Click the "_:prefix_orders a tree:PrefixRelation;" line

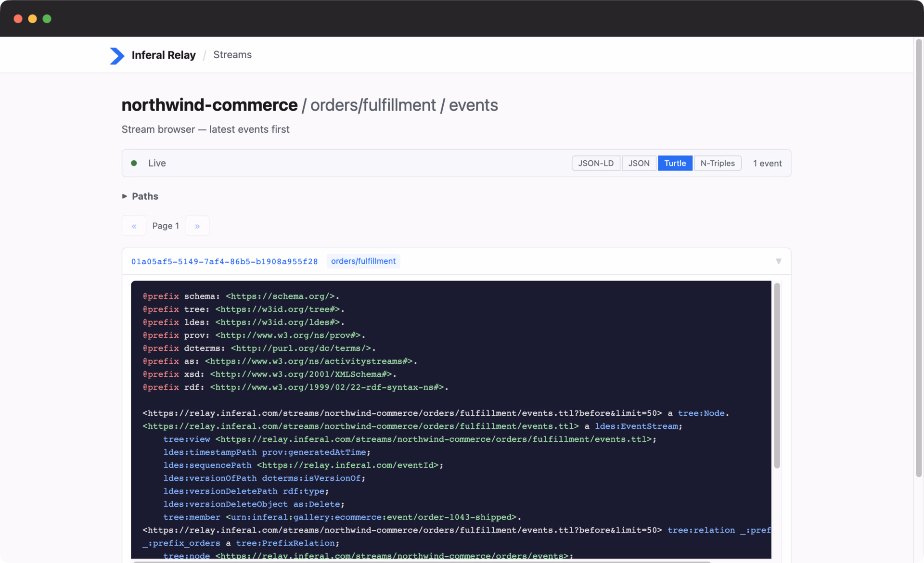coord(241,543)
